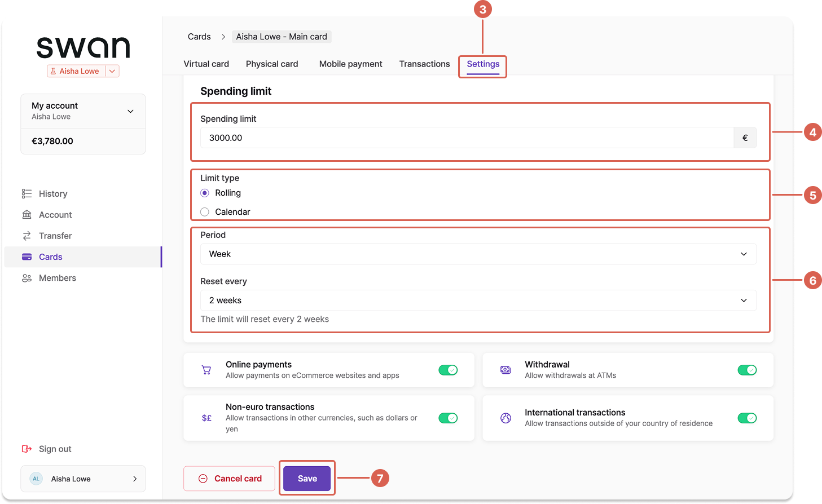The height and width of the screenshot is (504, 822).
Task: Click the Save button
Action: pyautogui.click(x=307, y=479)
